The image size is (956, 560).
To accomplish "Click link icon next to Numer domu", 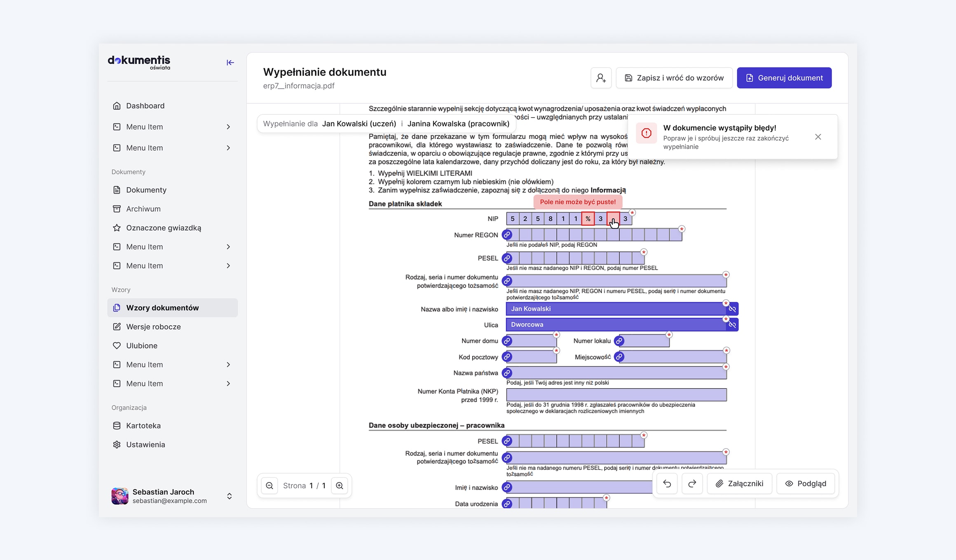I will (x=507, y=341).
